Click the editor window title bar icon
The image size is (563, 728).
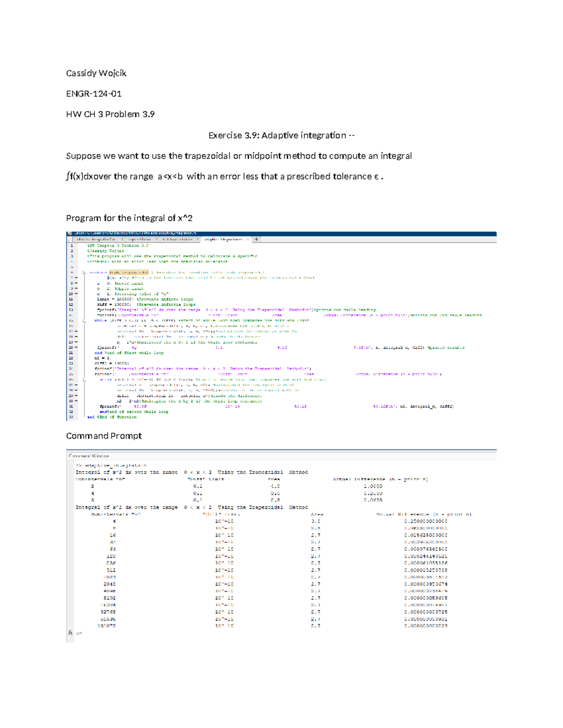click(69, 233)
